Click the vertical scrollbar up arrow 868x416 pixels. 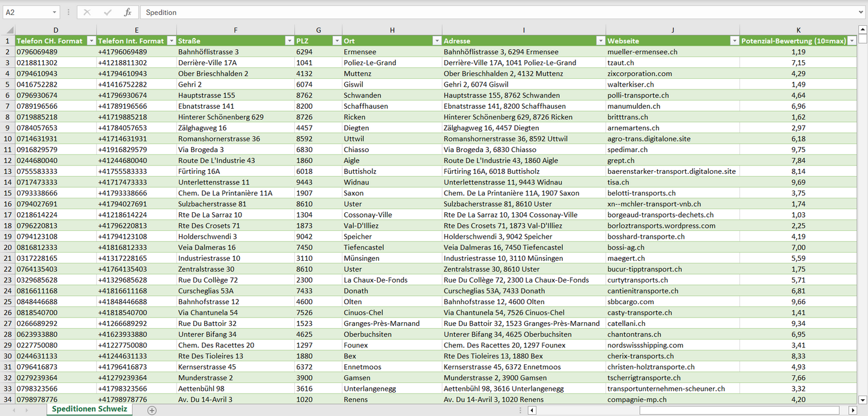click(863, 29)
